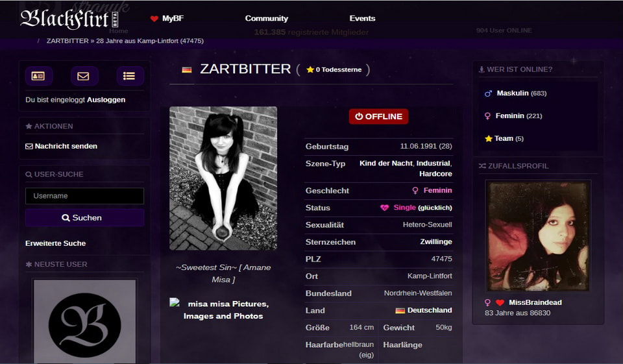Click the Maskulin (683) online filter
The height and width of the screenshot is (364, 623).
tap(522, 93)
